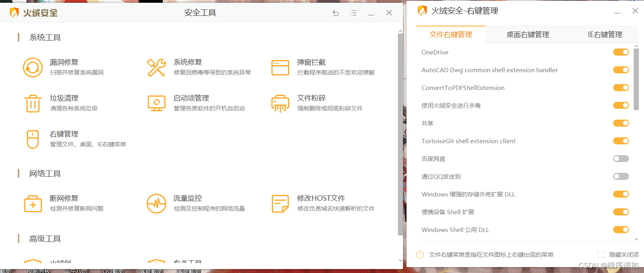Screen dimensions: 644x273
Task: Toggle the 使用火绒安全进行杀毒 switch
Action: pyautogui.click(x=621, y=105)
